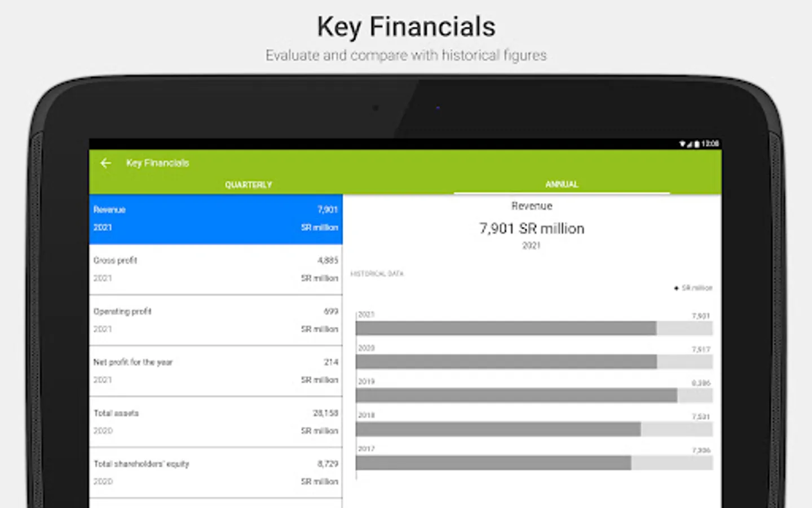The image size is (812, 508).
Task: Click the 4,885 gross profit value
Action: tap(328, 260)
